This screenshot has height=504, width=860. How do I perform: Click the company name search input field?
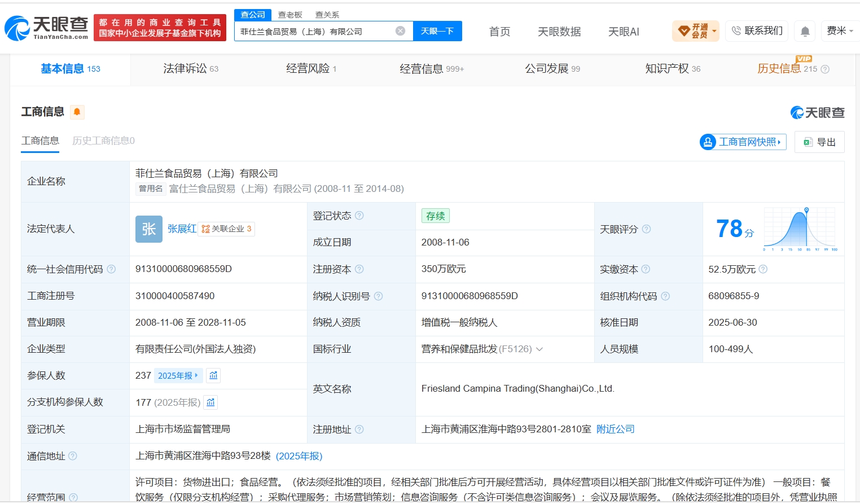coord(316,31)
